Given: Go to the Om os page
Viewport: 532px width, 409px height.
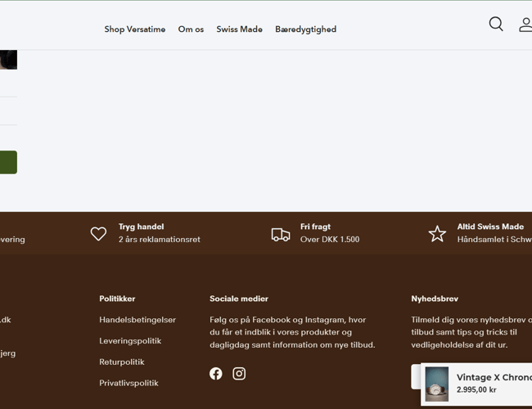Looking at the screenshot, I should pyautogui.click(x=191, y=29).
